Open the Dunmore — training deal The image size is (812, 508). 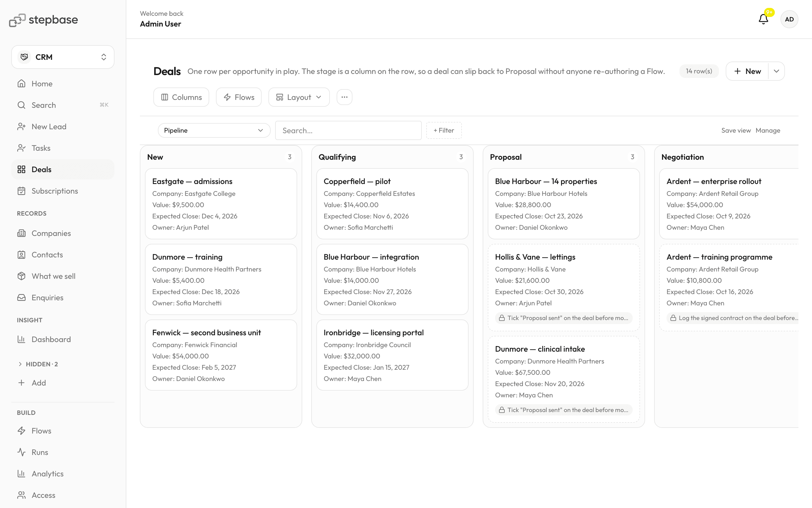point(221,279)
